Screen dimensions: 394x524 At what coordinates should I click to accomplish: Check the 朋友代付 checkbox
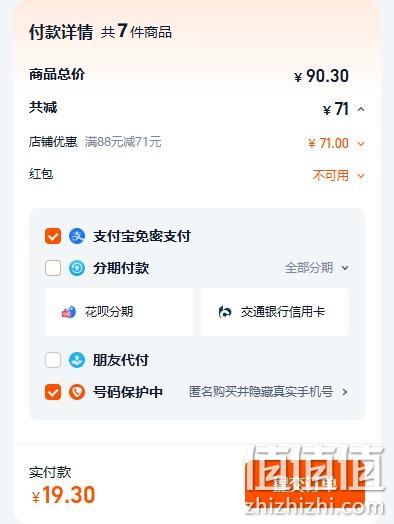click(53, 360)
